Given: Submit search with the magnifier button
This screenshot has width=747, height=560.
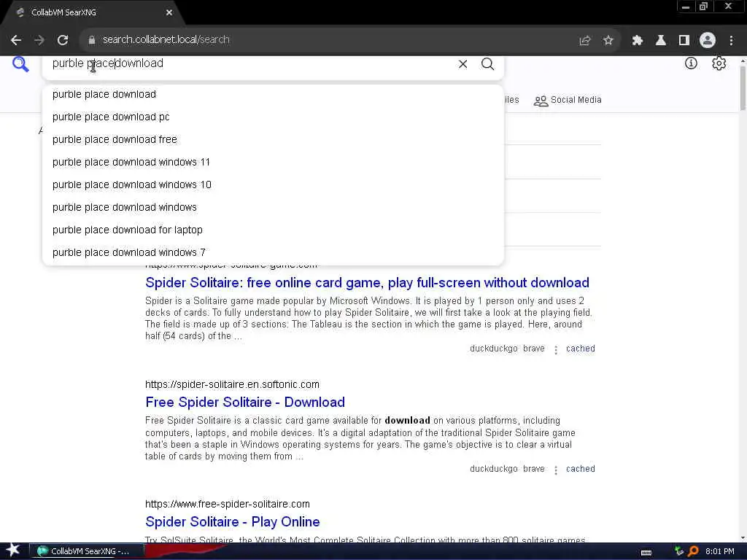Looking at the screenshot, I should (487, 64).
